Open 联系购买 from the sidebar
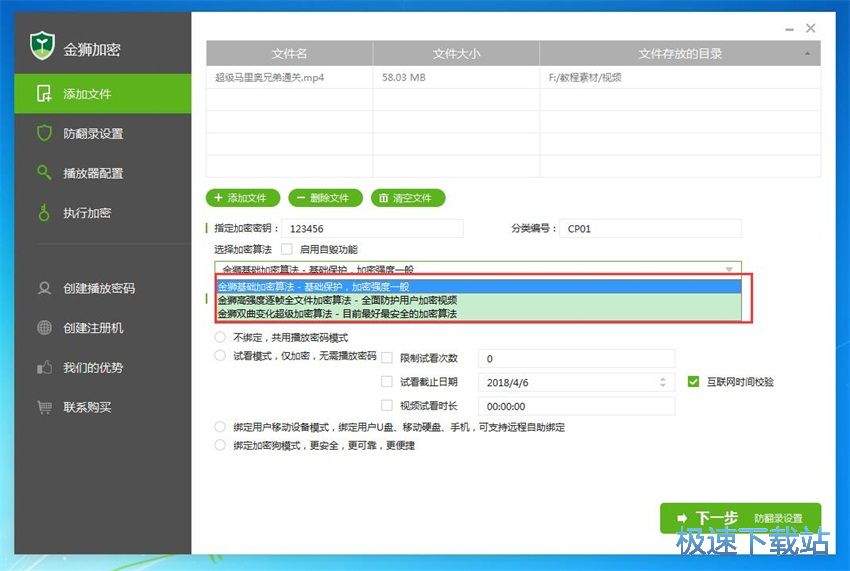The image size is (850, 571). [x=102, y=407]
